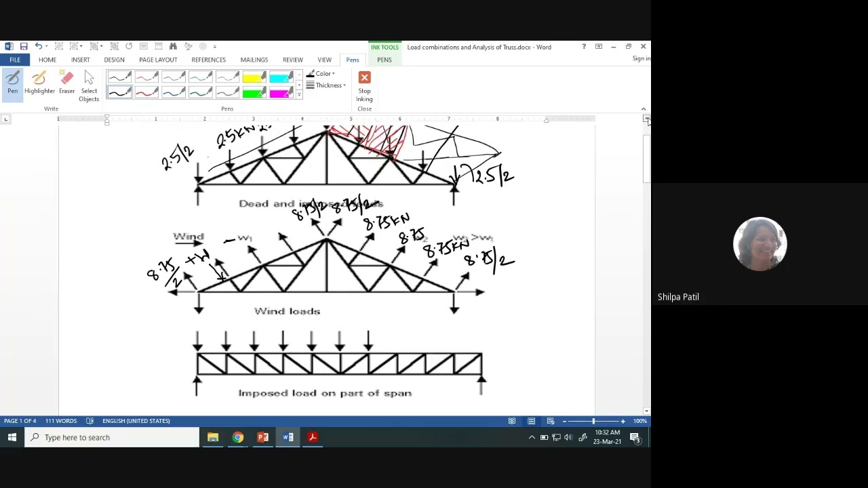Click the volume icon in system tray

point(568,437)
